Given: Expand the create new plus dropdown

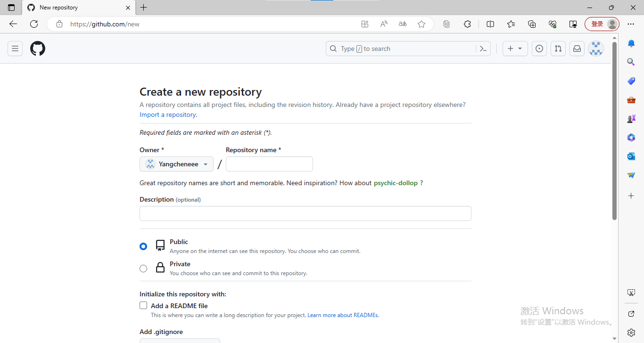Looking at the screenshot, I should tap(515, 49).
